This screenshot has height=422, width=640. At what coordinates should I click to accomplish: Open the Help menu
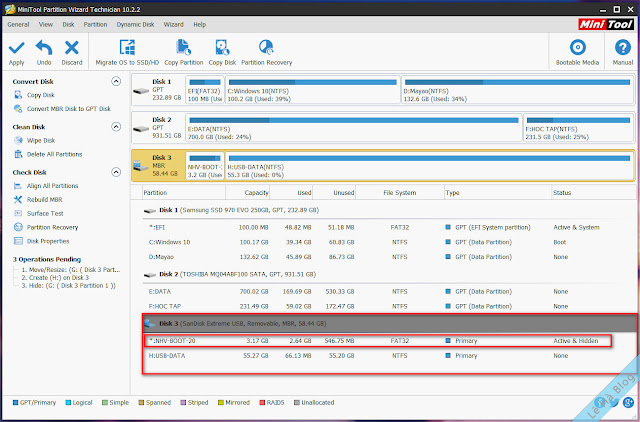[200, 24]
